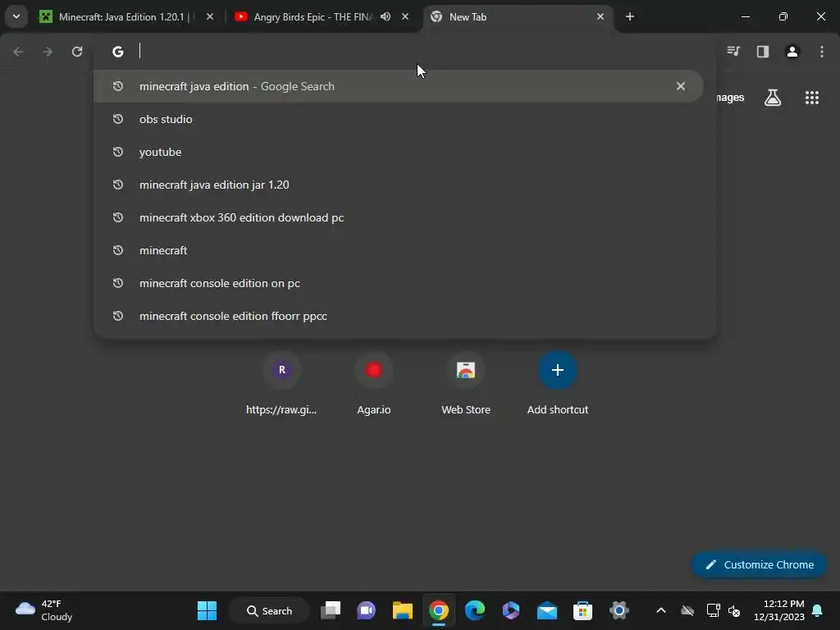Open the clock and date flyout
This screenshot has width=840, height=630.
pyautogui.click(x=779, y=610)
